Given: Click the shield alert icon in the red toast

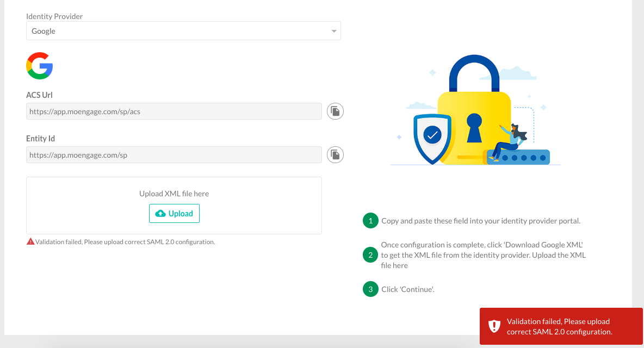Looking at the screenshot, I should point(494,326).
